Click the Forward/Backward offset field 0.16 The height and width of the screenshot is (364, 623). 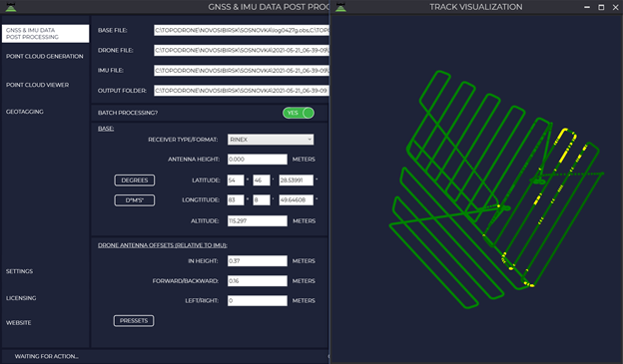click(258, 280)
